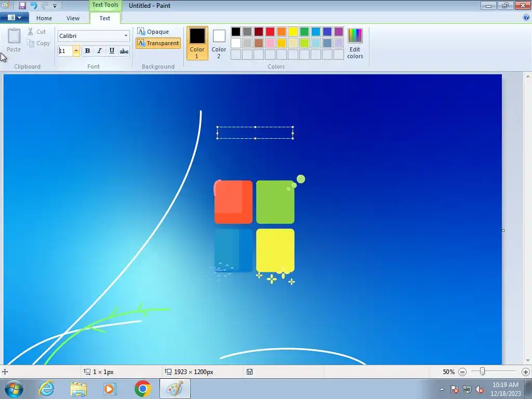The height and width of the screenshot is (399, 532).
Task: Pick the gold color swatch
Action: pos(281,43)
